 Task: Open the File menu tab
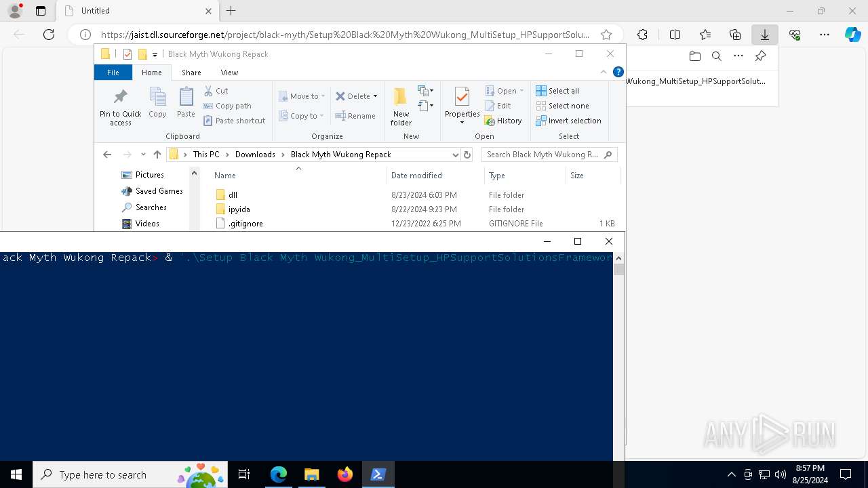113,73
